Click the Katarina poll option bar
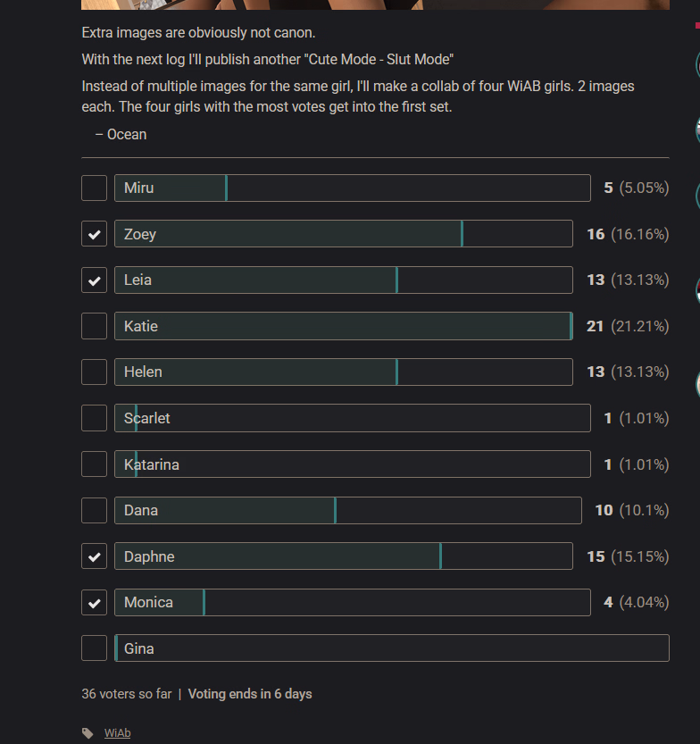This screenshot has width=700, height=744. coord(353,464)
